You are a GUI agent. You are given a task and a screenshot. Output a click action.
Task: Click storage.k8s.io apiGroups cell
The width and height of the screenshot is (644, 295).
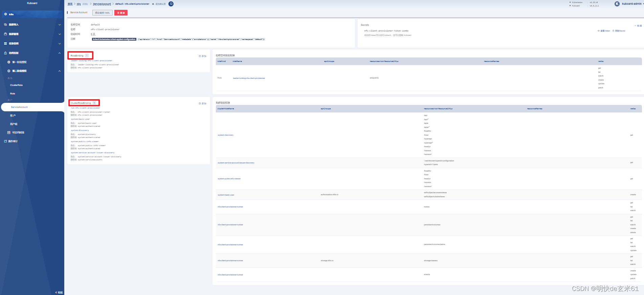click(x=327, y=260)
